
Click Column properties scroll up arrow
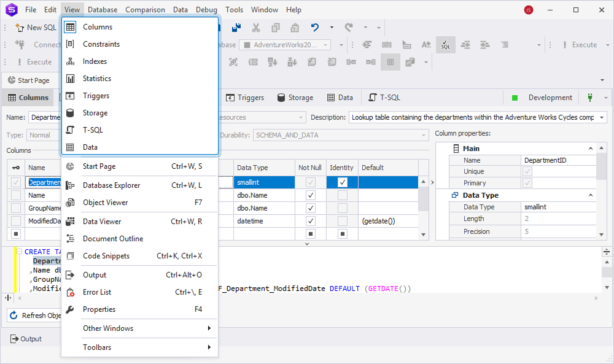(602, 148)
